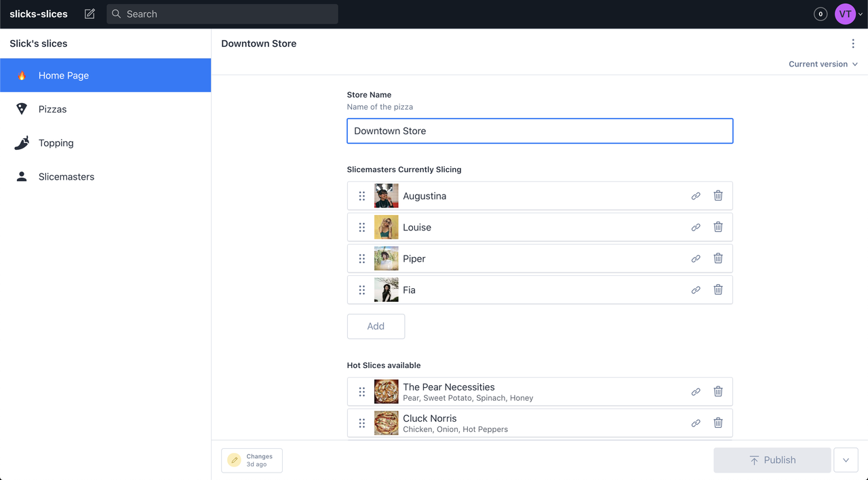The height and width of the screenshot is (480, 868).
Task: Open the Changes review panel
Action: click(x=252, y=460)
